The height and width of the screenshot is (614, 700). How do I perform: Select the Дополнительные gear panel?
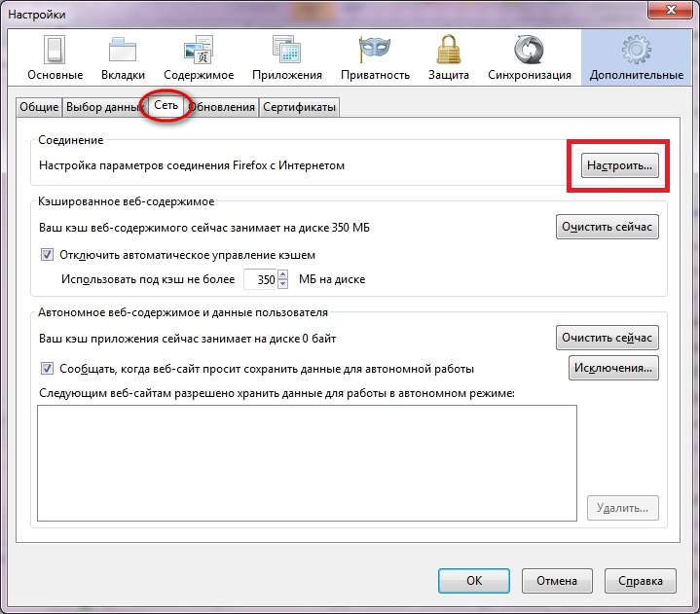click(x=636, y=58)
